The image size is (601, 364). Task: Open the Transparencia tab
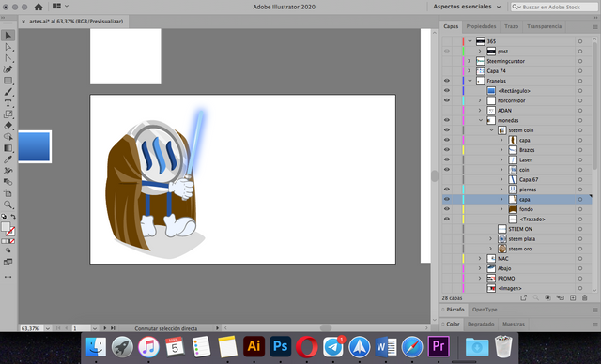[544, 26]
